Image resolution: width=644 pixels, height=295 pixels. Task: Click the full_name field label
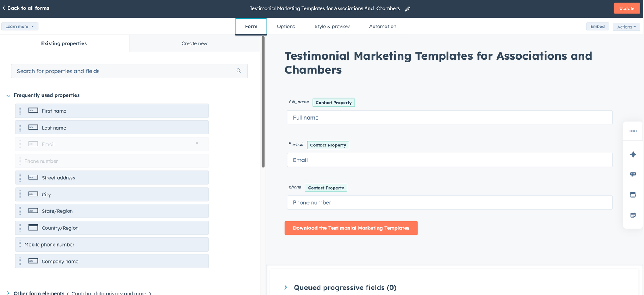tap(299, 102)
